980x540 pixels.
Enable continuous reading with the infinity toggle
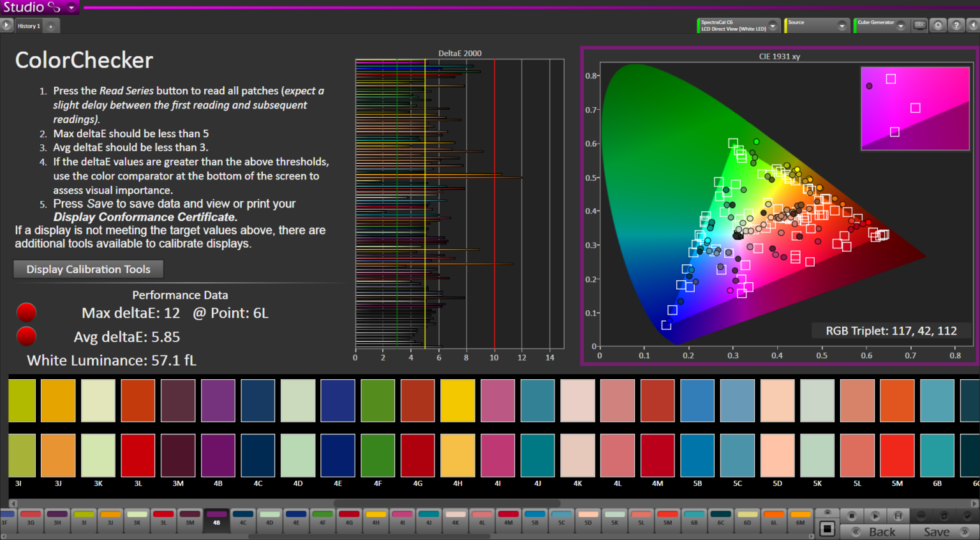(x=921, y=516)
